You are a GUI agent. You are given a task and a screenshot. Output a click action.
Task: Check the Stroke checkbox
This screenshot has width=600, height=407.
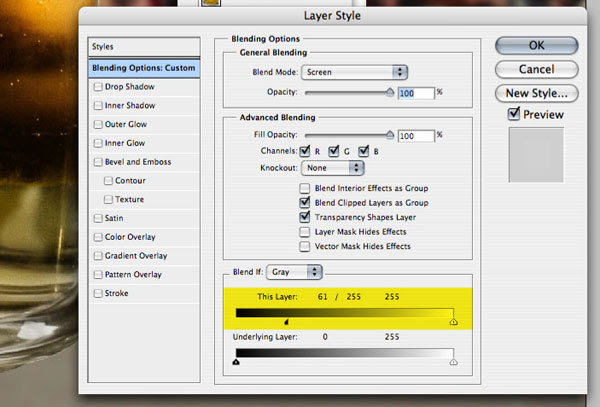tap(98, 293)
